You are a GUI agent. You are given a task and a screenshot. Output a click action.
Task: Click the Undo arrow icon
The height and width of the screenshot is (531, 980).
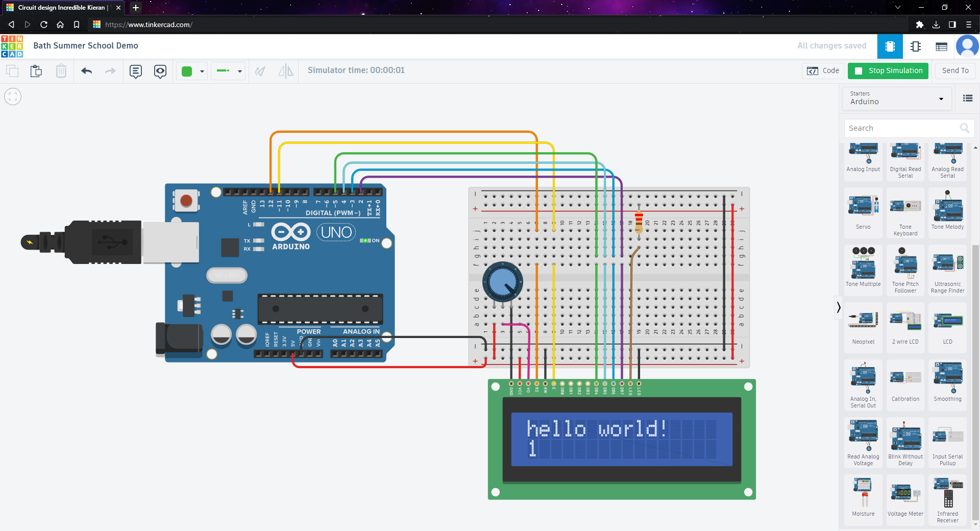[x=87, y=71]
